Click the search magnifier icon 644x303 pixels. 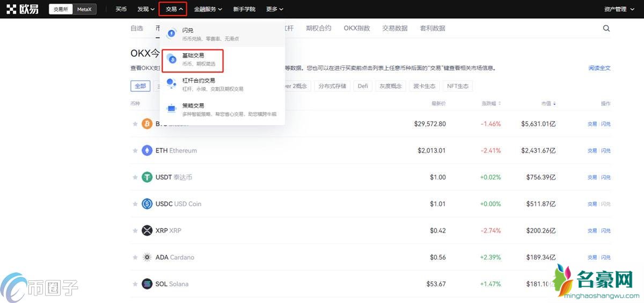coord(606,28)
